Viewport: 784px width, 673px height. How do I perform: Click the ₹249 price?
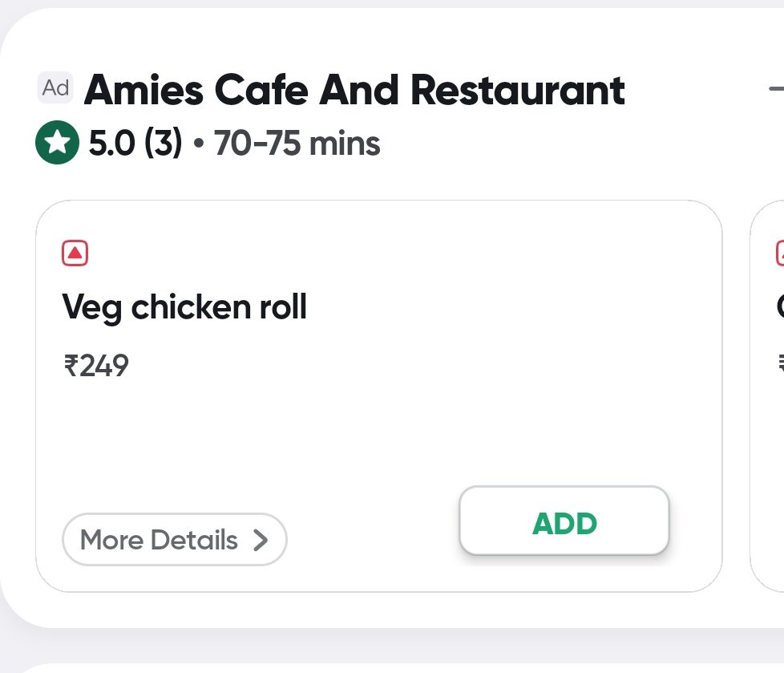point(96,366)
